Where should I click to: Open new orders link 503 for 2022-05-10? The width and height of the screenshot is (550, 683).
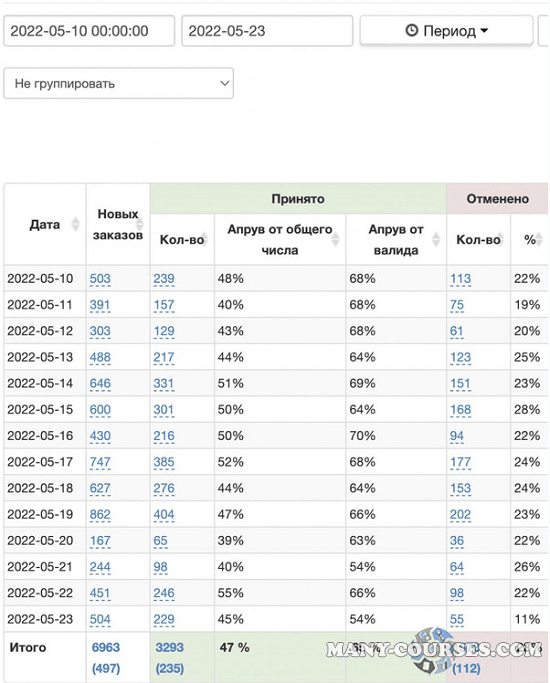click(x=100, y=278)
